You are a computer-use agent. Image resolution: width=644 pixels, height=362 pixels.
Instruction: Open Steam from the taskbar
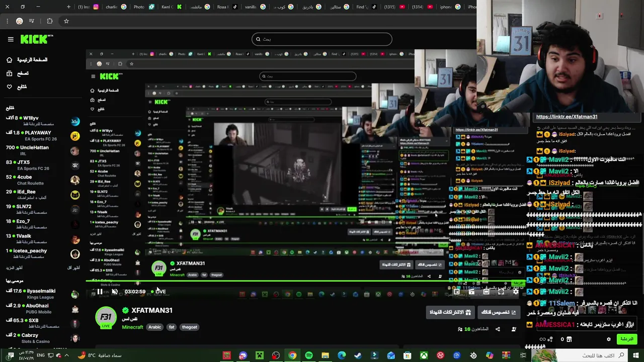(x=358, y=355)
